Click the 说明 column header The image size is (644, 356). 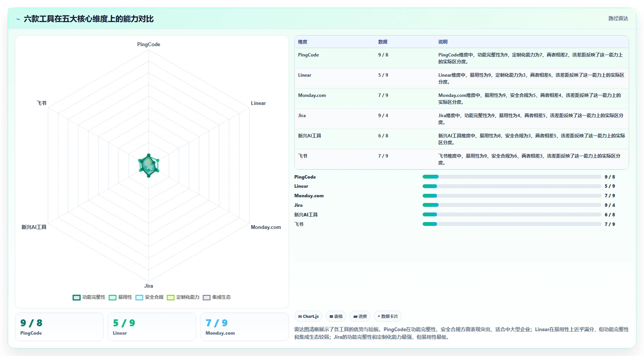coord(443,42)
